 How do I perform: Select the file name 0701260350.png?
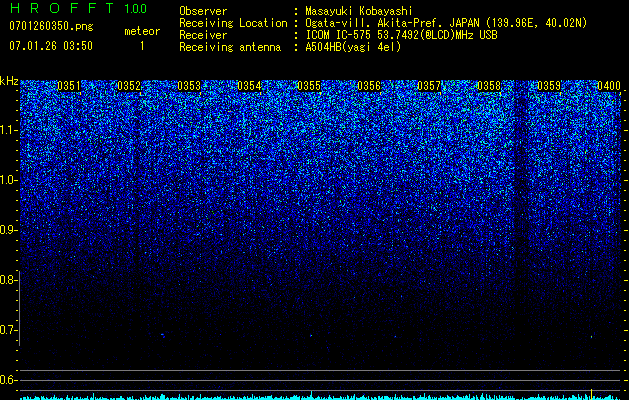pyautogui.click(x=51, y=26)
